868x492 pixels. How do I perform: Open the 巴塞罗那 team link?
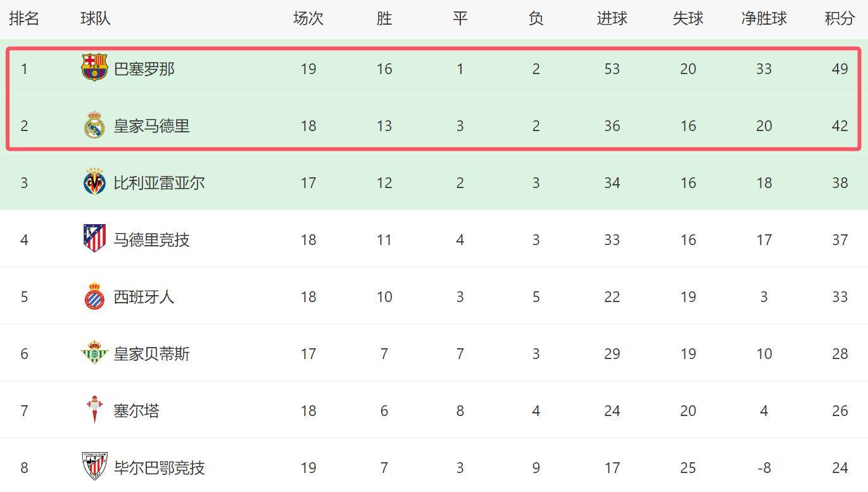[144, 68]
